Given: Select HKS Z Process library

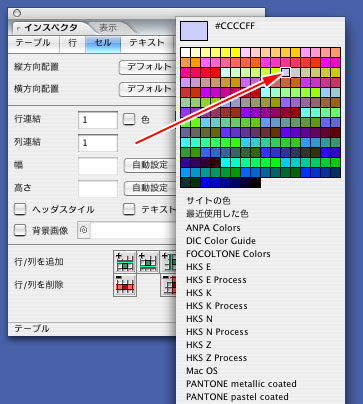Looking at the screenshot, I should point(217,358).
